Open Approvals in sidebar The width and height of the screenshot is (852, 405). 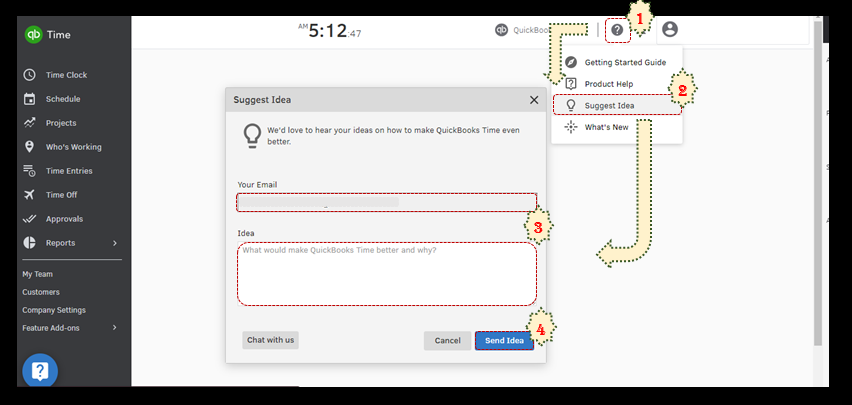(64, 219)
